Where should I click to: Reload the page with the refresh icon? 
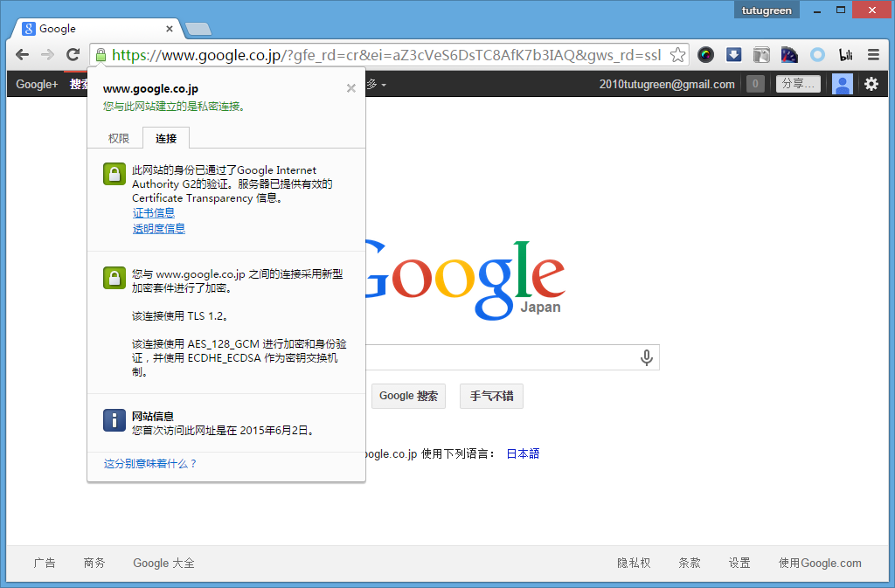tap(73, 55)
